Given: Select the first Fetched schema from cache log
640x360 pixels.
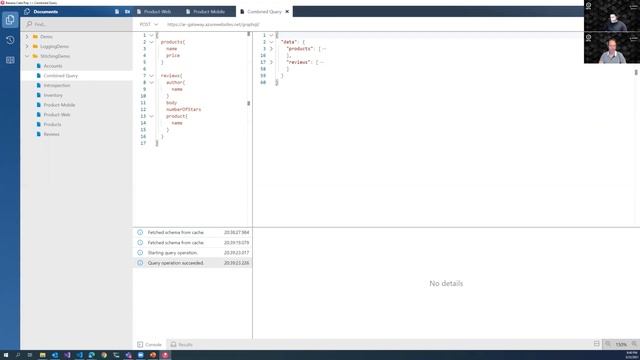Looking at the screenshot, I should [193, 233].
